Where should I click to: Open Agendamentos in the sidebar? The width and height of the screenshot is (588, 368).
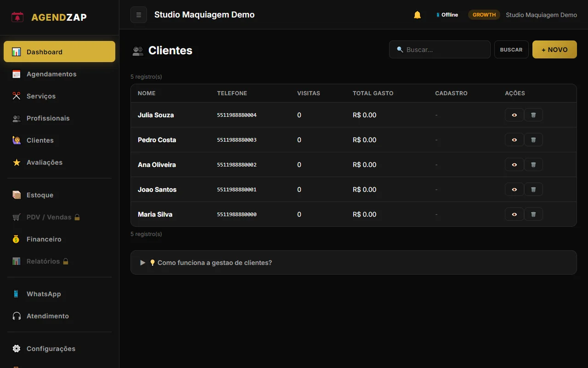coord(51,74)
